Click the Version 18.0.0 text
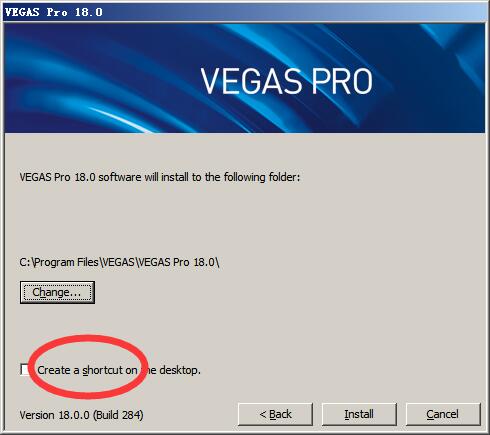 pos(54,415)
